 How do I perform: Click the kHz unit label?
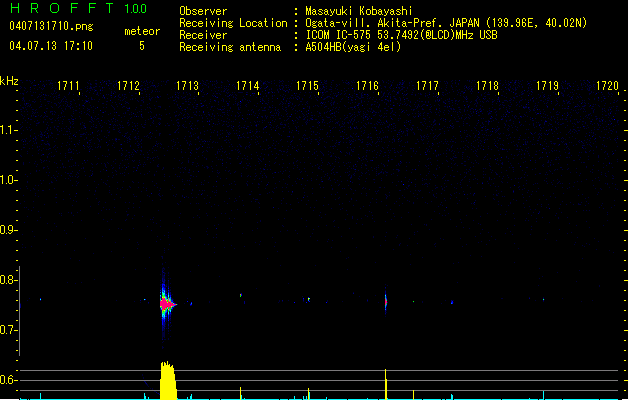(x=9, y=81)
